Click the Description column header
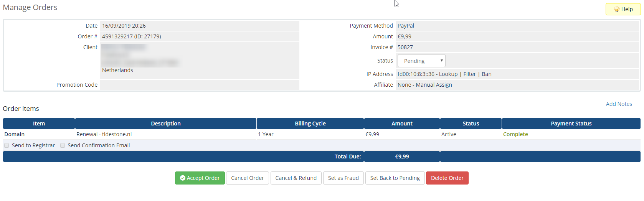 point(166,124)
